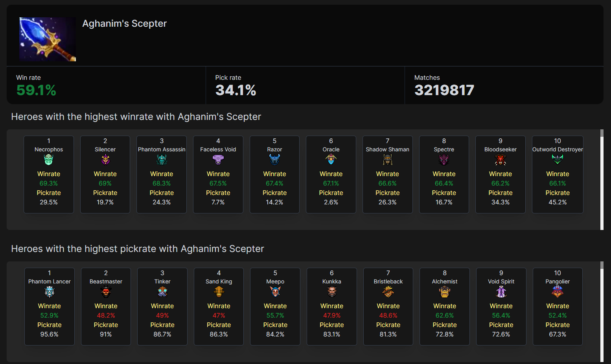Screen dimensions: 611x364
Task: Click the Spectre hero icon
Action: tap(444, 160)
